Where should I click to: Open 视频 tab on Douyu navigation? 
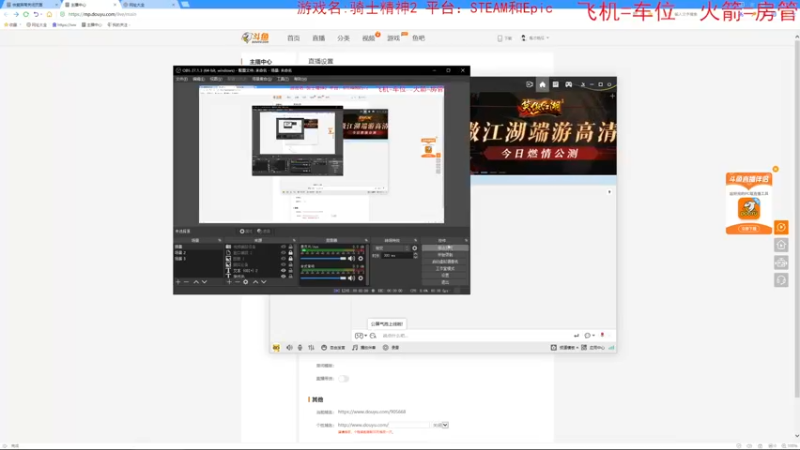[368, 38]
